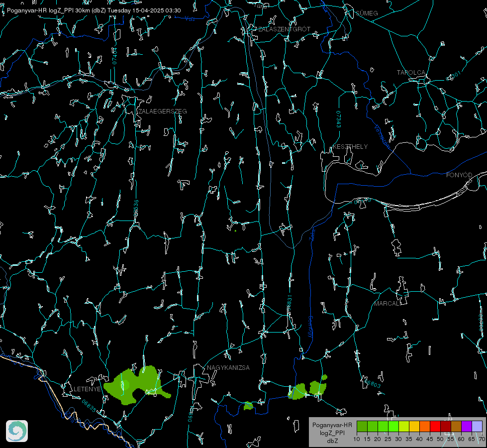Image resolution: width=487 pixels, height=448 pixels.
Task: Click the blue Zala label
Action: click(x=312, y=234)
